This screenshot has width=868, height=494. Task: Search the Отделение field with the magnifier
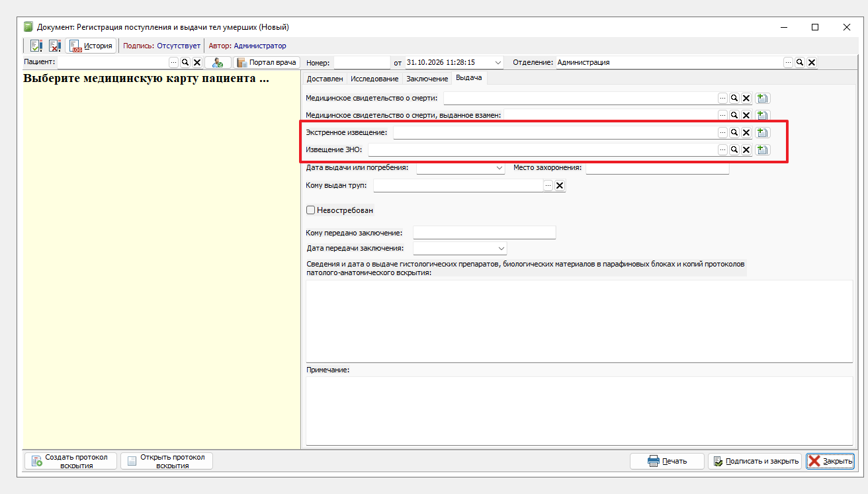point(800,62)
